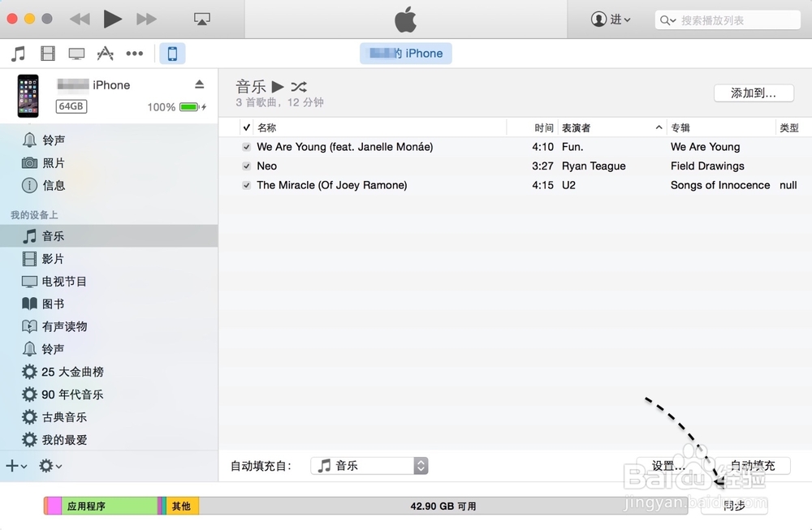Sort by 名称 column
812x530 pixels.
[379, 127]
